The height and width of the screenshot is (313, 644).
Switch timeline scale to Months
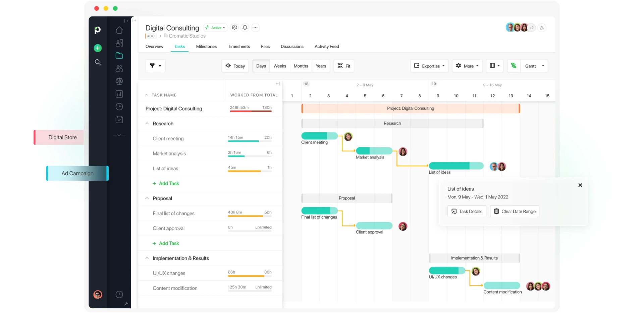[301, 66]
